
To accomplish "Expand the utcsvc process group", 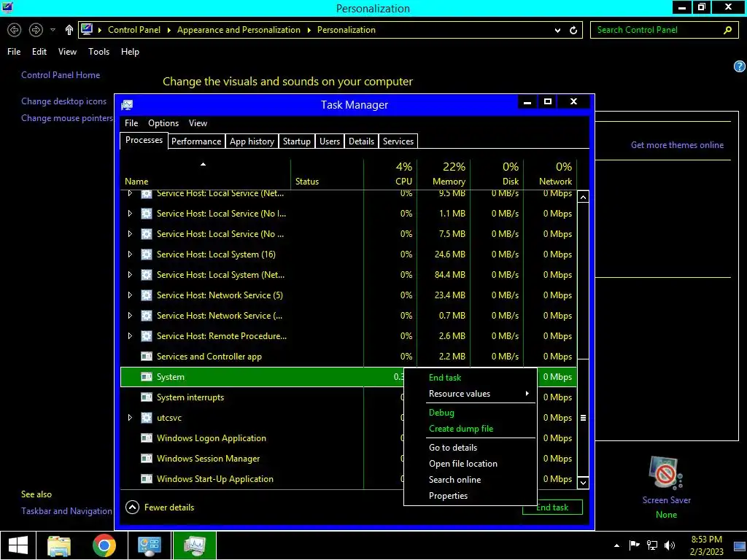I will pos(130,418).
